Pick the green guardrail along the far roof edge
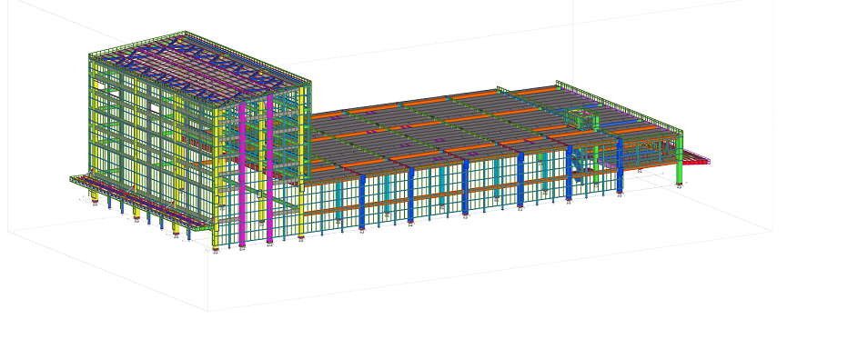 coord(620,106)
